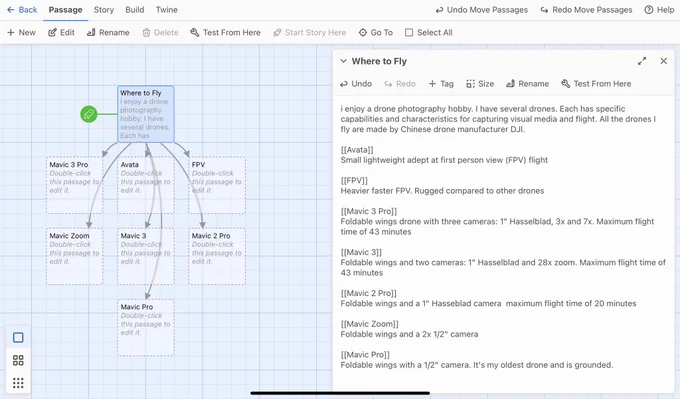Switch to single-square passage view

click(18, 337)
